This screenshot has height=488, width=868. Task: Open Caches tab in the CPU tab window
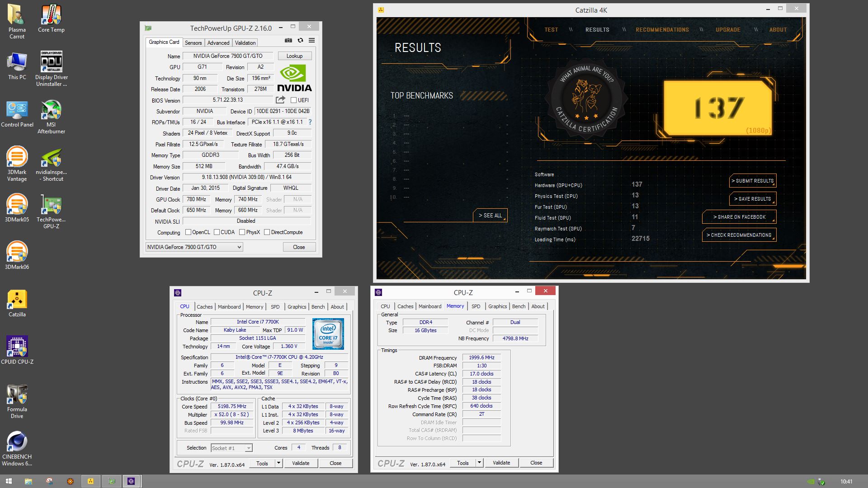click(x=204, y=307)
